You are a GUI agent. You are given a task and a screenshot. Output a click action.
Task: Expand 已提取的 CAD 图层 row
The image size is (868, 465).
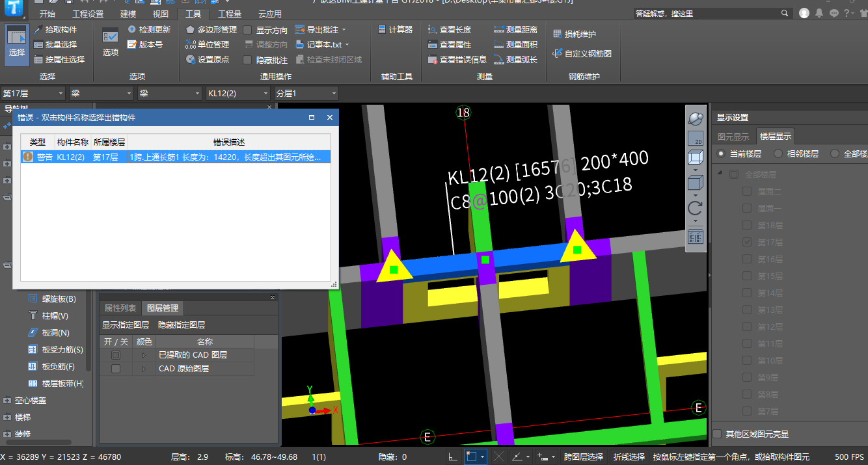click(144, 355)
